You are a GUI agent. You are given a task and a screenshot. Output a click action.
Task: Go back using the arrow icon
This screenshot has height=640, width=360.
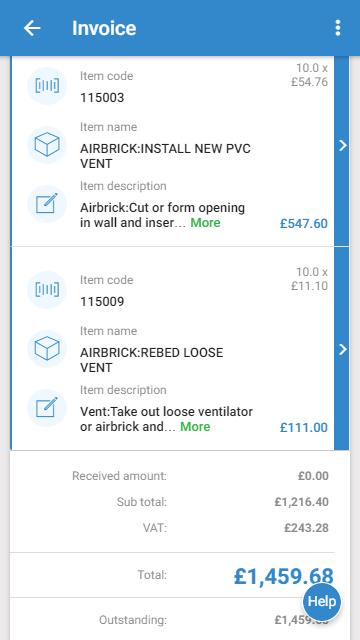32,28
